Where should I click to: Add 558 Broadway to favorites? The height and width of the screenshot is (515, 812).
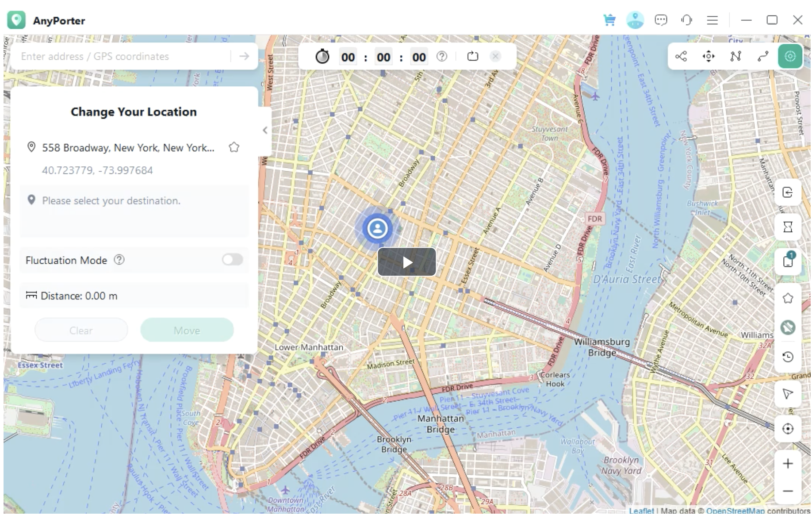coord(234,147)
